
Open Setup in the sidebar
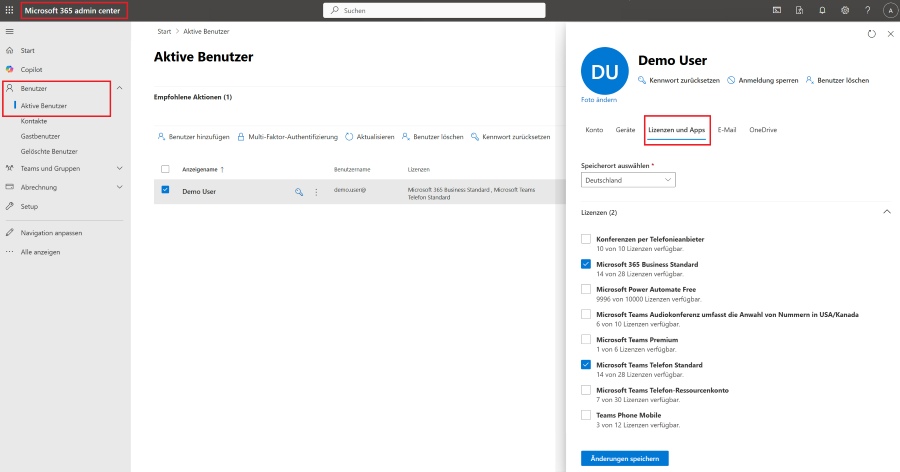coord(29,206)
